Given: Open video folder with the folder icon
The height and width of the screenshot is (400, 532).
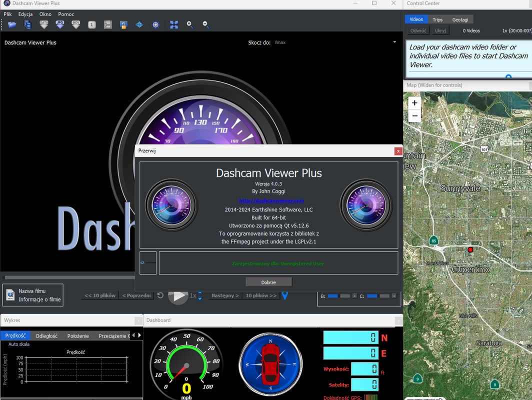Looking at the screenshot, I should click(12, 24).
